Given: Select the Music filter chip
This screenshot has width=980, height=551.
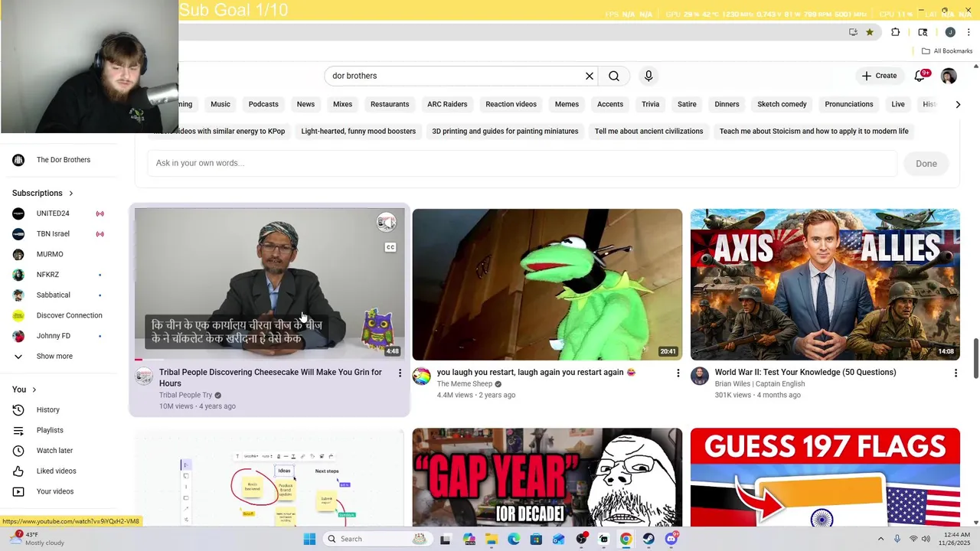Looking at the screenshot, I should tap(220, 104).
